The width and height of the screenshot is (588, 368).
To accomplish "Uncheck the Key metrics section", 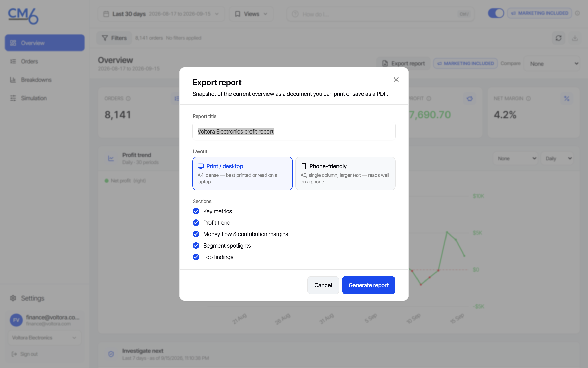I will click(x=196, y=211).
